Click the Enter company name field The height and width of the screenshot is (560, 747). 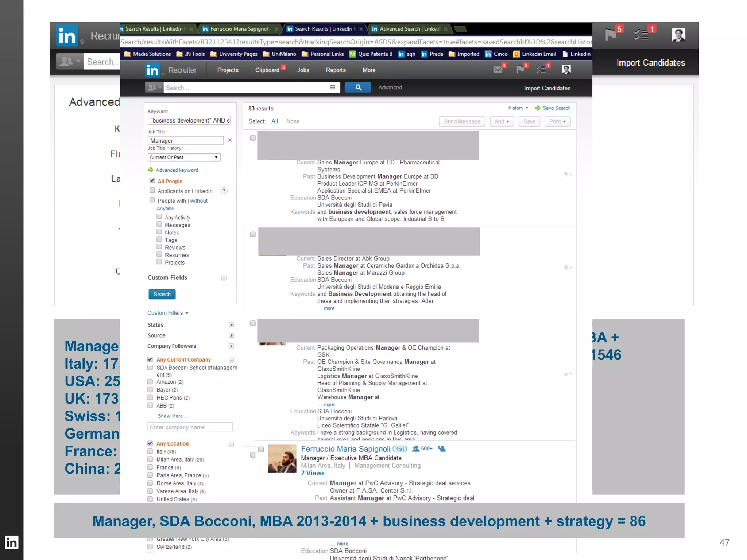(190, 427)
